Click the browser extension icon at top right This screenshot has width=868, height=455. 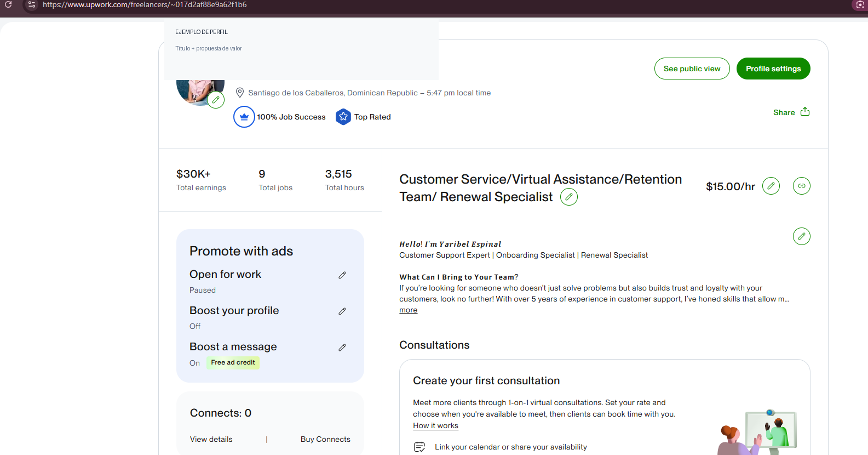(860, 4)
